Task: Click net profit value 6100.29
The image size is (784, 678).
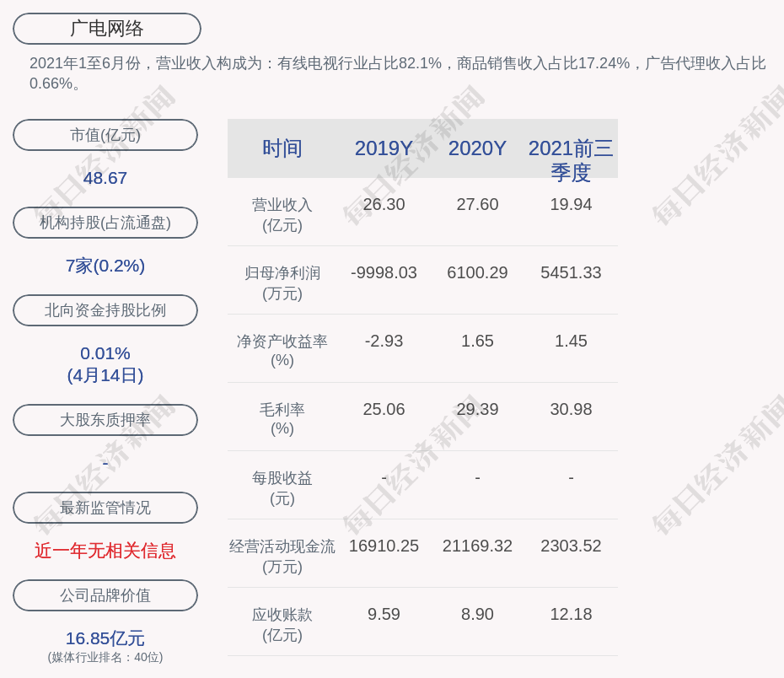Action: pos(477,272)
